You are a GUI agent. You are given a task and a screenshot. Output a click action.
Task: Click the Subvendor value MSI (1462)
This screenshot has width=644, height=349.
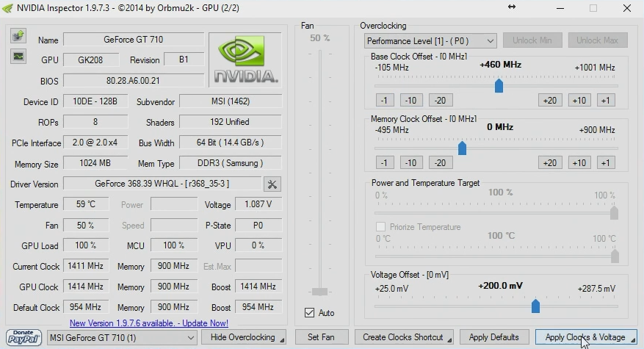click(x=231, y=101)
